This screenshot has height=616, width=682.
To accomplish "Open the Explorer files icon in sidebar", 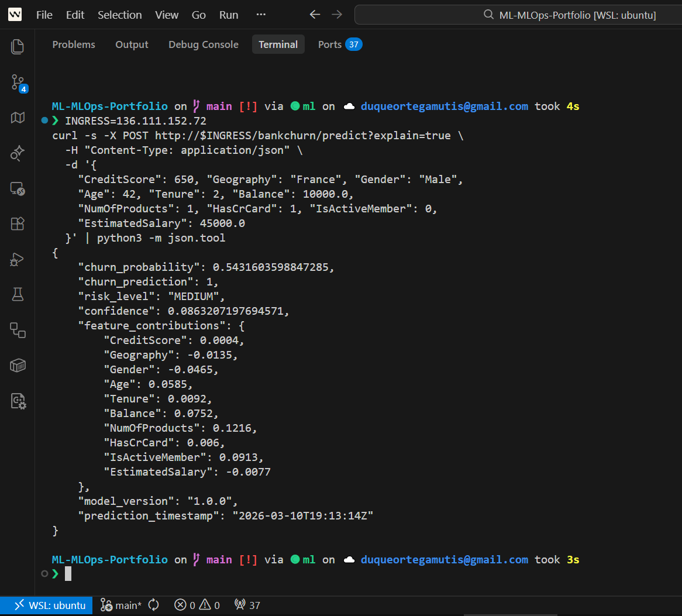I will tap(18, 47).
